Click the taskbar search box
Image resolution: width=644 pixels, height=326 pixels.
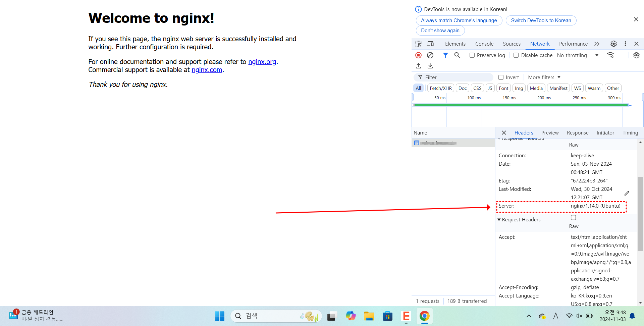pos(276,316)
